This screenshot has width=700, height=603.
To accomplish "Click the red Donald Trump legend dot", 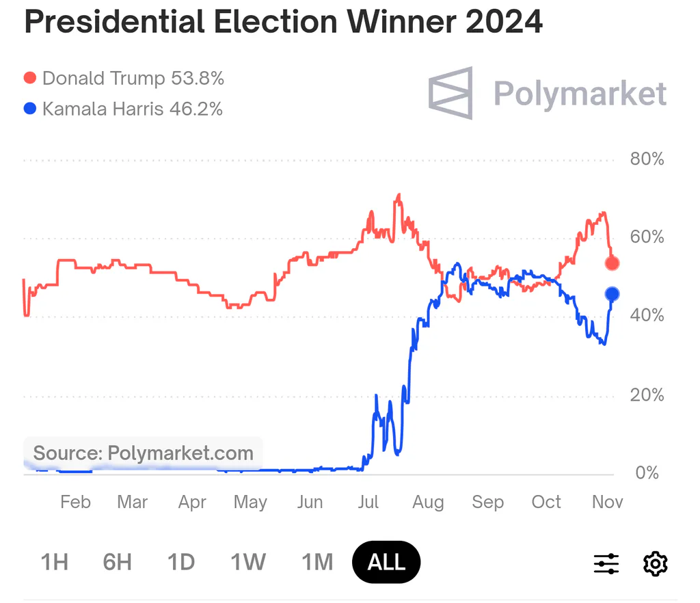I will (30, 78).
